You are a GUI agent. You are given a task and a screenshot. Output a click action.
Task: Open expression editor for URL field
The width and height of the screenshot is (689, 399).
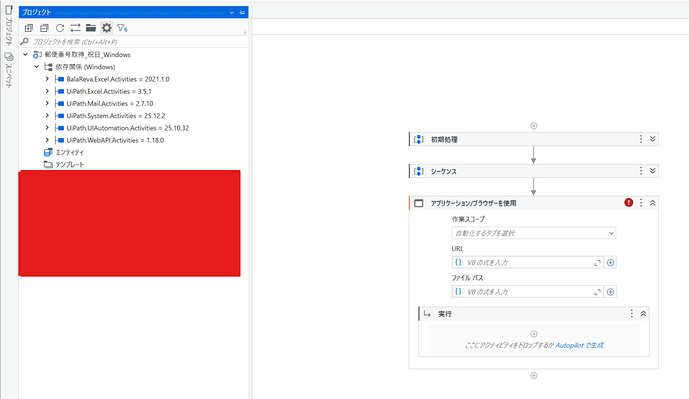(597, 263)
